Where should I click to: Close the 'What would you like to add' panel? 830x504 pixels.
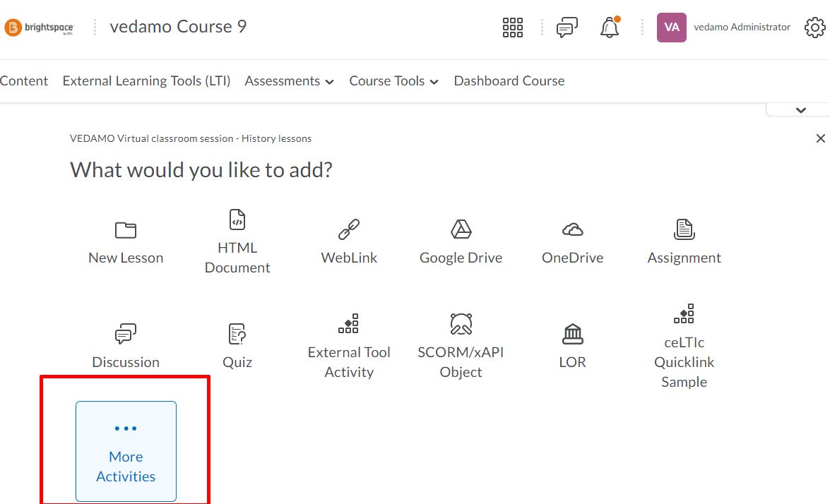click(x=821, y=138)
